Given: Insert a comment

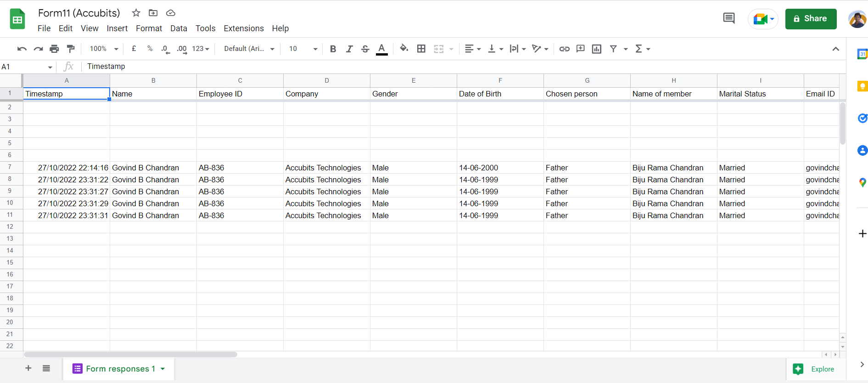Looking at the screenshot, I should (581, 49).
